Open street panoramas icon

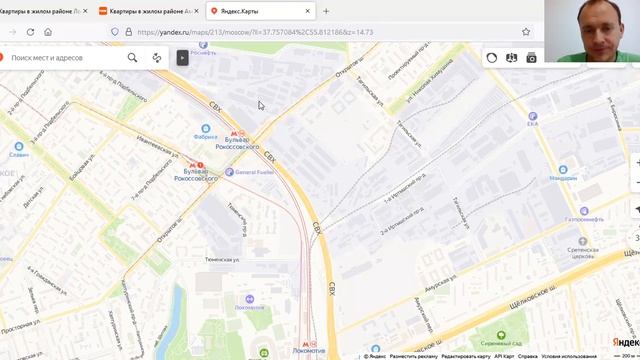click(x=511, y=58)
